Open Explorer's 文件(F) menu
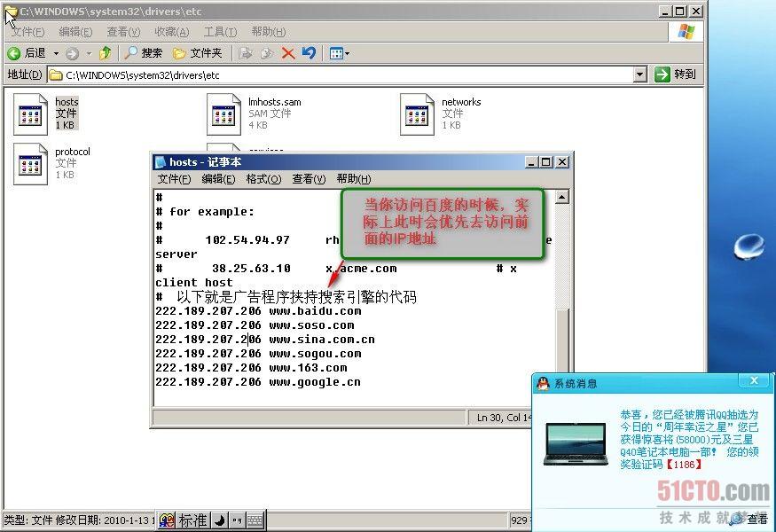The height and width of the screenshot is (532, 776). [x=27, y=32]
